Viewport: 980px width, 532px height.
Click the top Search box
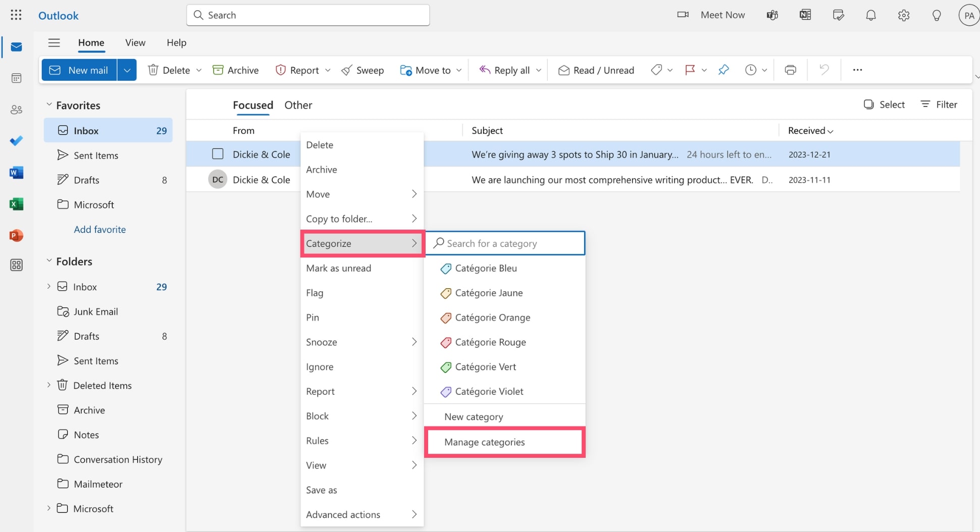point(308,15)
